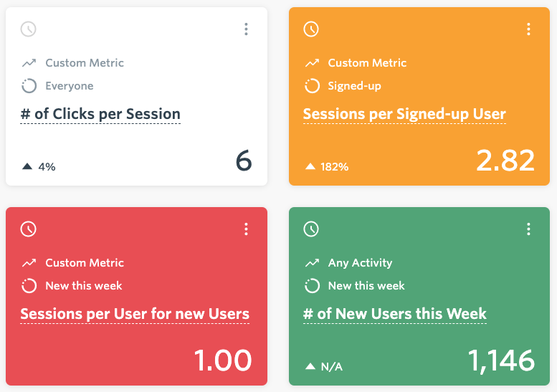Click trend icon next to white card's Custom Metric
Viewport: 557px width, 392px height.
pyautogui.click(x=29, y=63)
